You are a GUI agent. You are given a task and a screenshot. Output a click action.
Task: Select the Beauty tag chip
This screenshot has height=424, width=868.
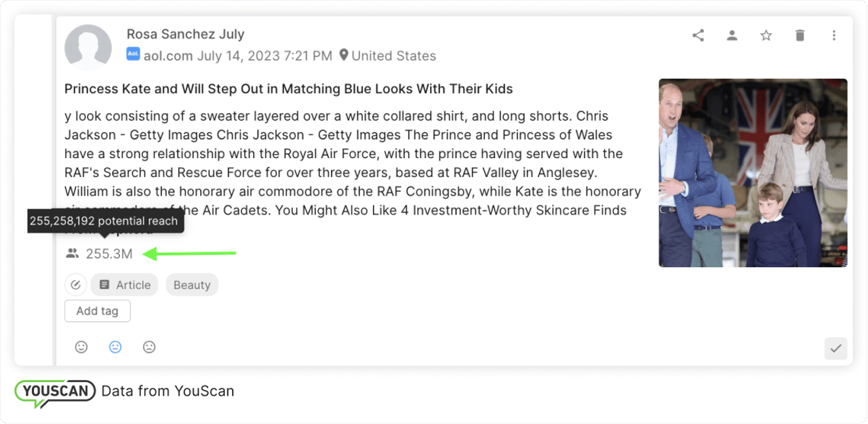tap(192, 285)
